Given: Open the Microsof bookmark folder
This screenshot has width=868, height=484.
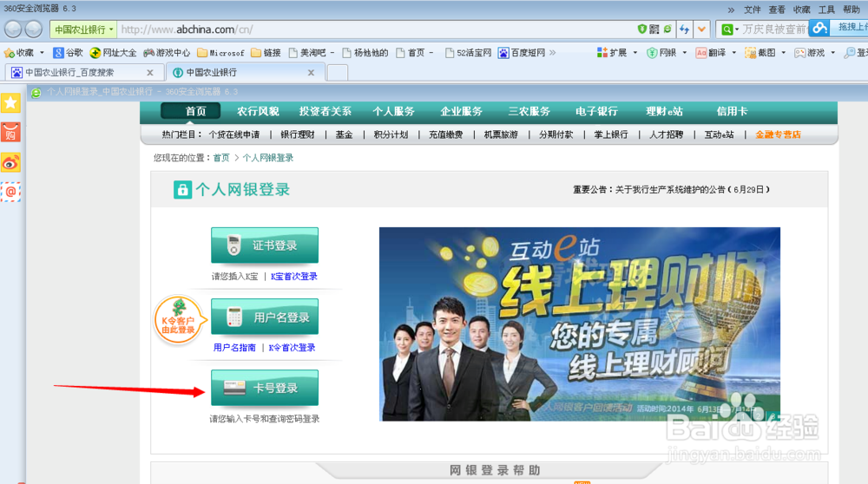Looking at the screenshot, I should click(220, 53).
